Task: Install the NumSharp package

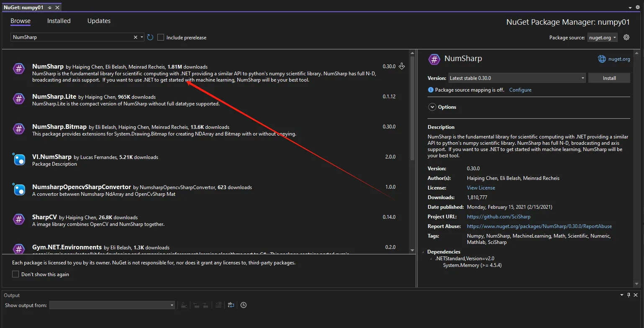Action: tap(609, 78)
